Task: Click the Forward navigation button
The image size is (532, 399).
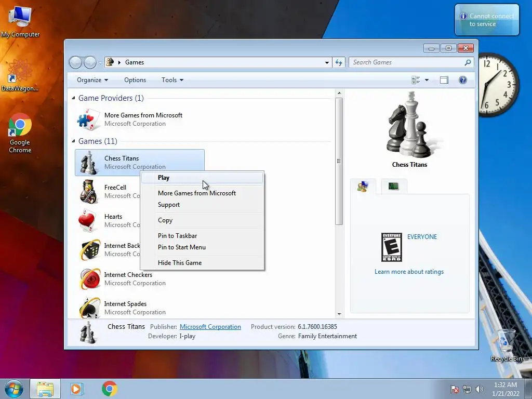Action: tap(90, 62)
